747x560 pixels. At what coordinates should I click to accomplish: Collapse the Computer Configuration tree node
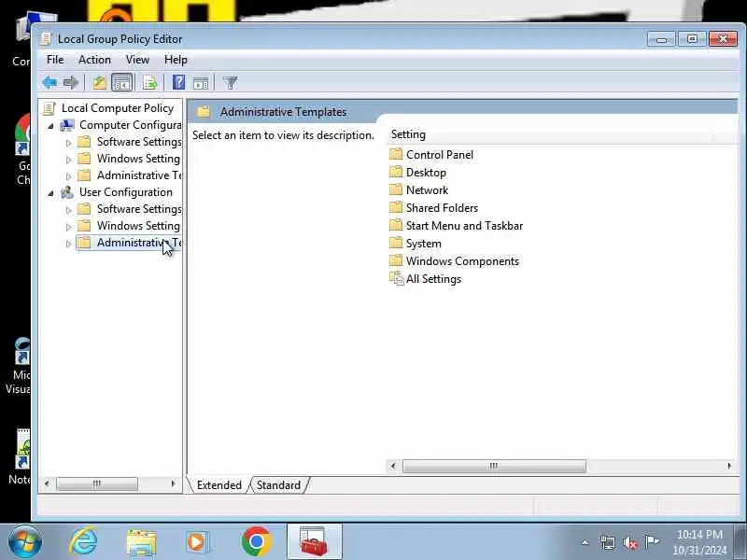pyautogui.click(x=51, y=126)
